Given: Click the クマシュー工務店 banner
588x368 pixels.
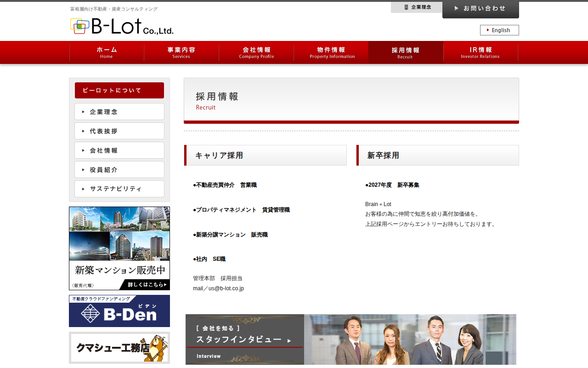Looking at the screenshot, I should 119,348.
